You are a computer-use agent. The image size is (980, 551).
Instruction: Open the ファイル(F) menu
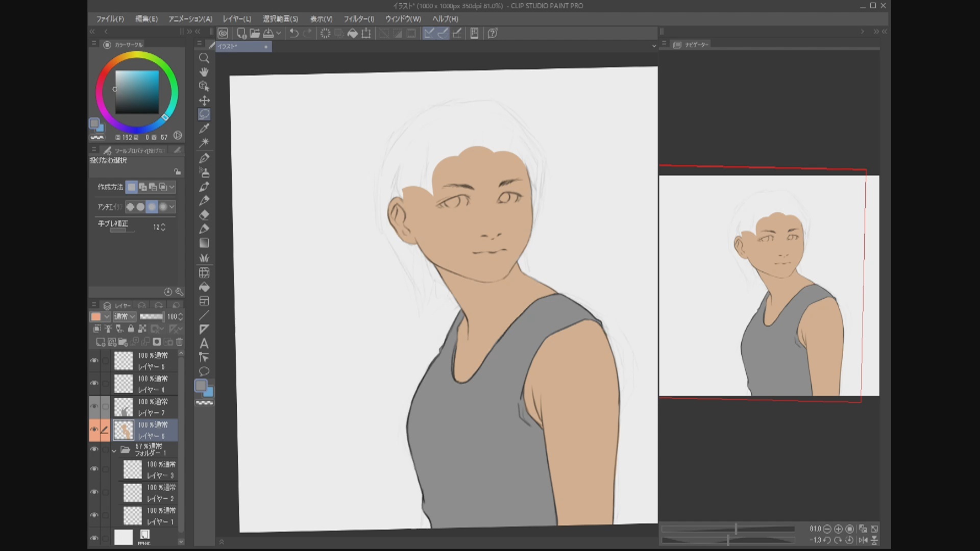[x=110, y=19]
